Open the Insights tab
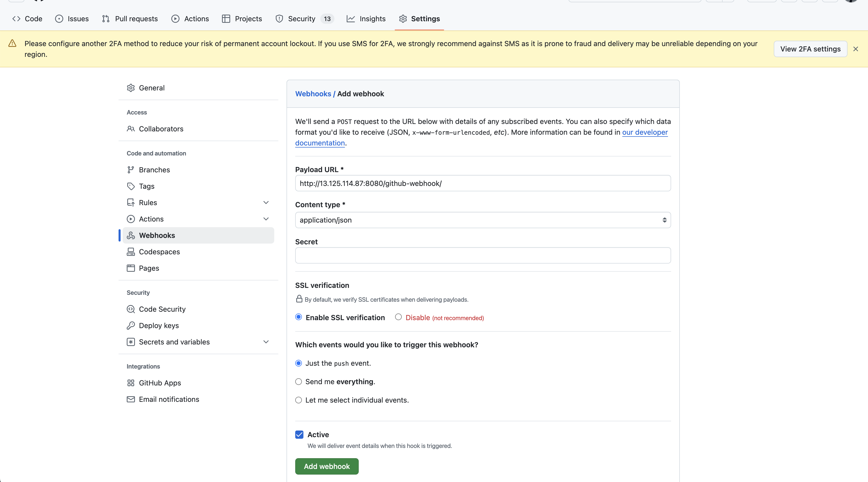 click(366, 19)
